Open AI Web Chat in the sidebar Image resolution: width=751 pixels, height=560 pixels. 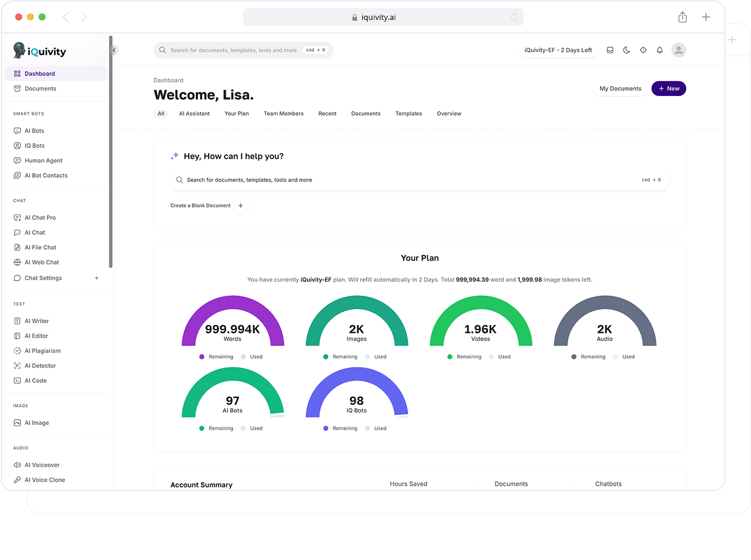[x=41, y=262]
